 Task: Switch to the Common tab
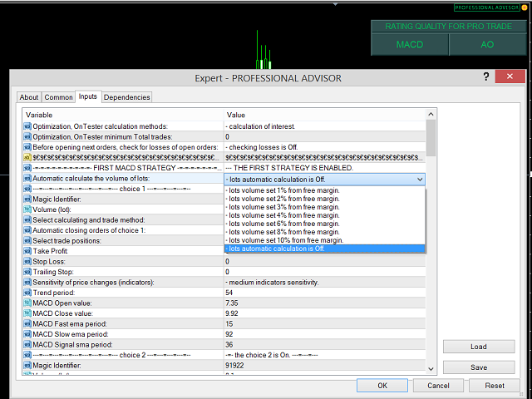pos(58,97)
